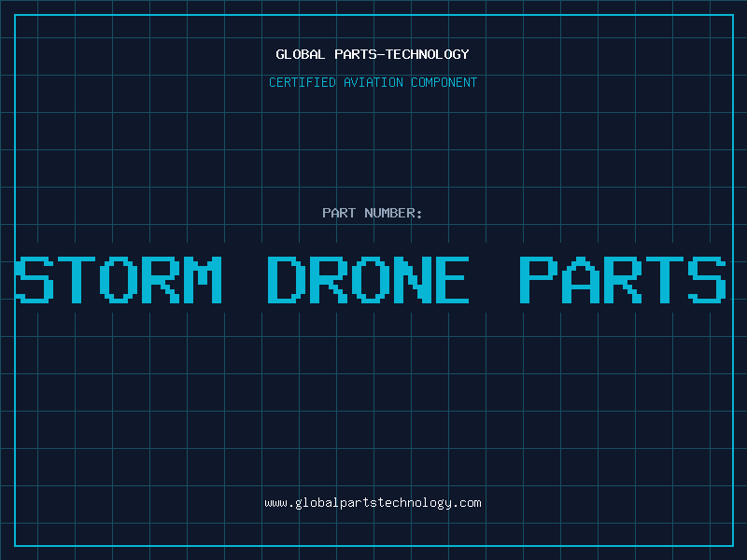
Task: Click the STORM DRONE PARTS title text
Action: 371,280
